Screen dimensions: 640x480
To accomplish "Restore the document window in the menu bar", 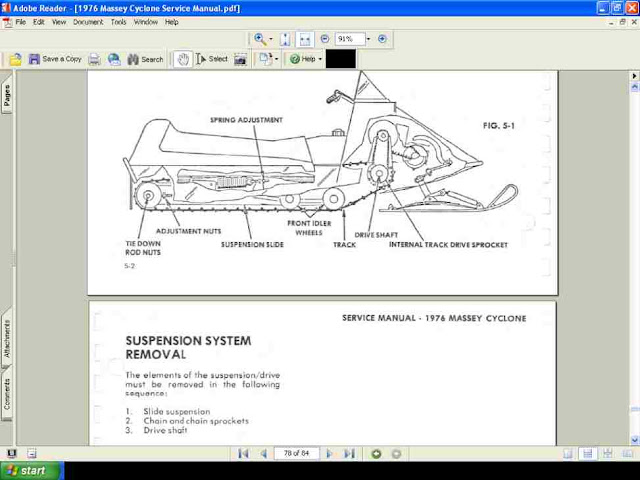I will coord(622,22).
